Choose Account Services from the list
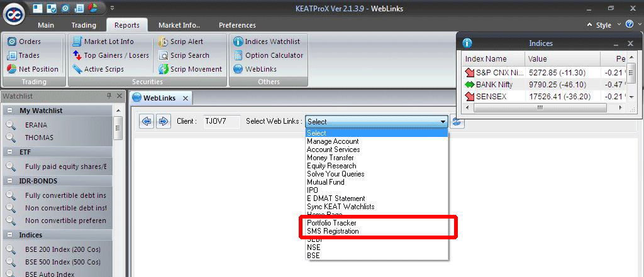This screenshot has width=644, height=277. click(x=377, y=149)
